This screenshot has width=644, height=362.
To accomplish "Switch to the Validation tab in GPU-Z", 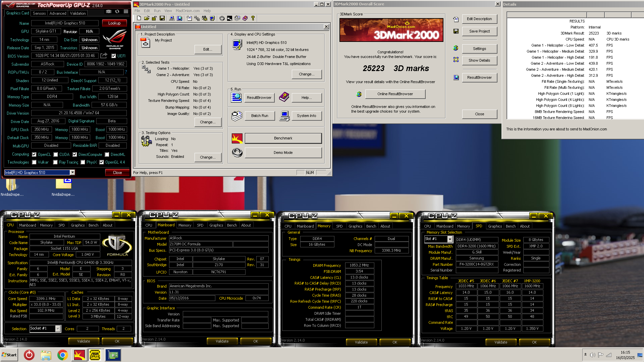I will pyautogui.click(x=78, y=13).
